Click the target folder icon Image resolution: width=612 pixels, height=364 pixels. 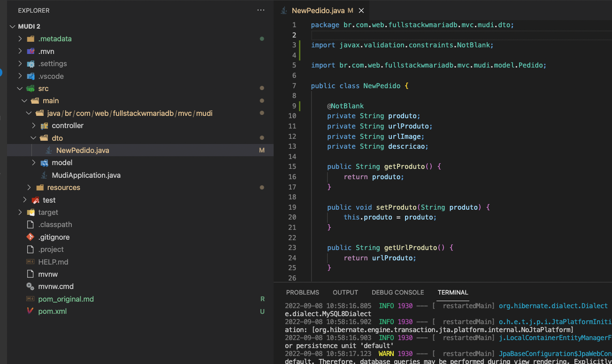[31, 212]
